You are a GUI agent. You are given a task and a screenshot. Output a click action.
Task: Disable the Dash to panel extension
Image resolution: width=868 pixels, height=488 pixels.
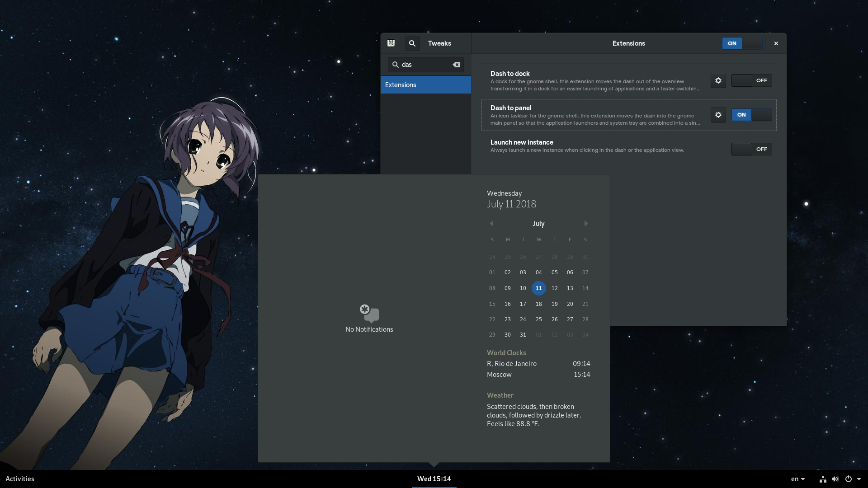(751, 115)
